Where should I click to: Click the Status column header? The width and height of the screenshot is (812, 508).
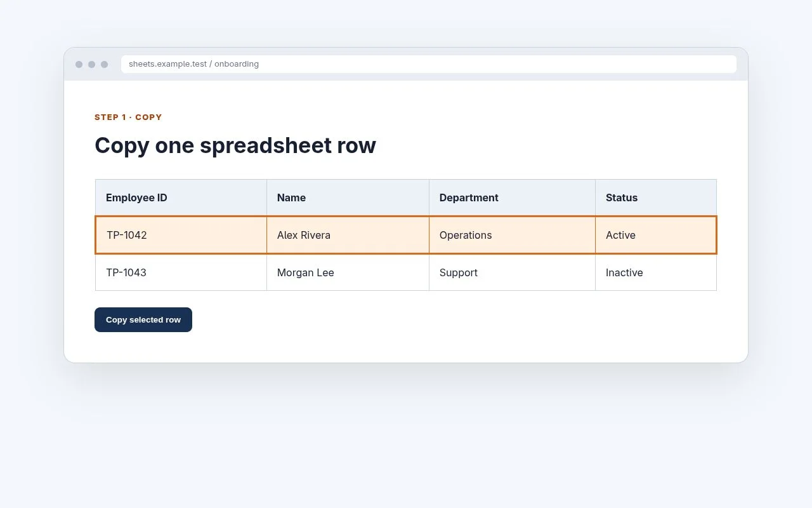coord(656,197)
